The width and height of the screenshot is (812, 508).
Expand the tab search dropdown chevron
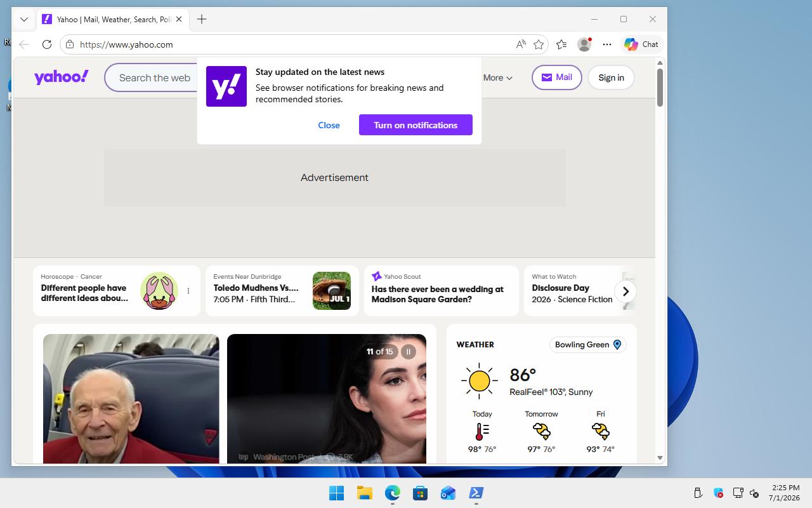pyautogui.click(x=24, y=19)
